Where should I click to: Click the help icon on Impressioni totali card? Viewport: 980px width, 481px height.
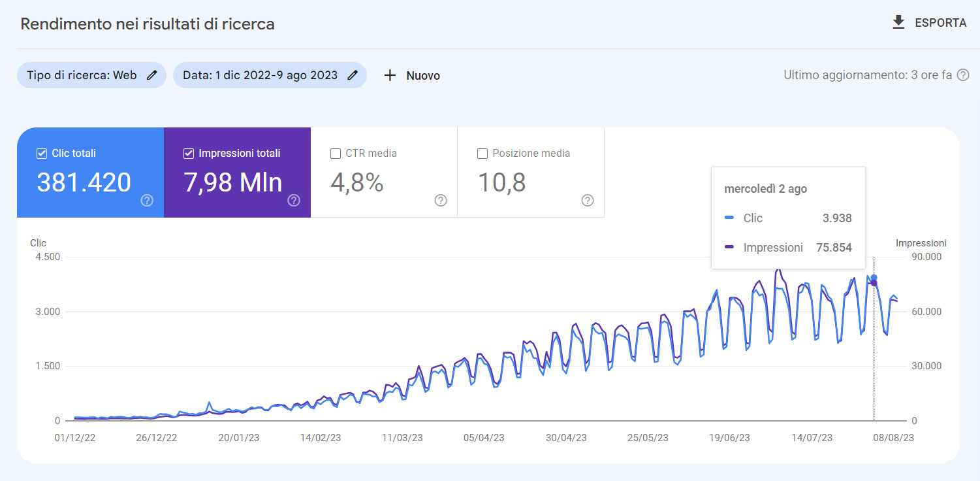[x=293, y=201]
